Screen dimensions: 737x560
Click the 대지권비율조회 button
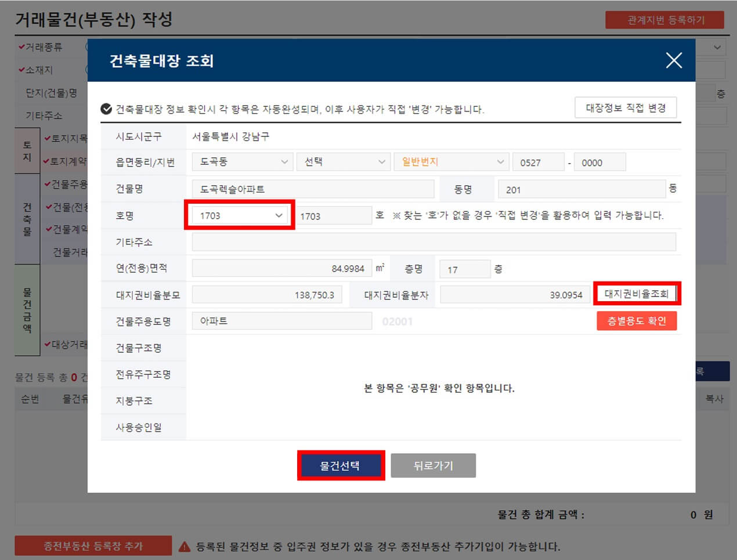[x=637, y=294]
